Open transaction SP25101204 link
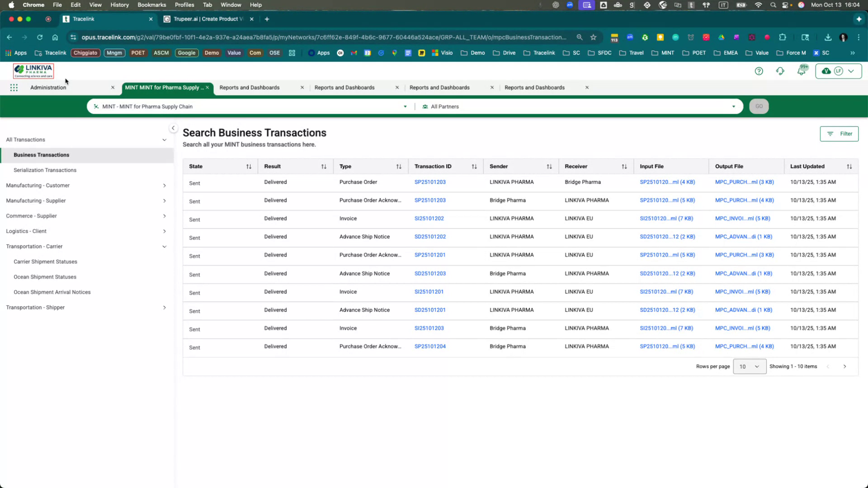Screen dimensions: 868x488 430,346
